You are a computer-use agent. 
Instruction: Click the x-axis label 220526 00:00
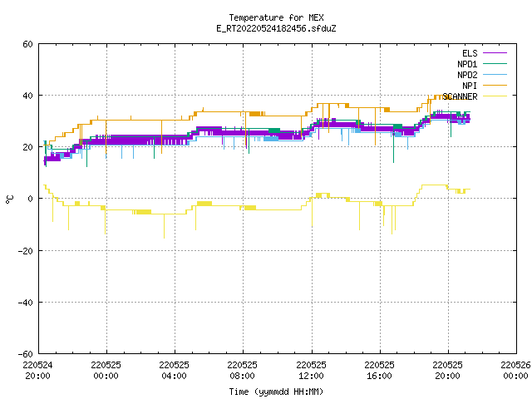(x=515, y=371)
